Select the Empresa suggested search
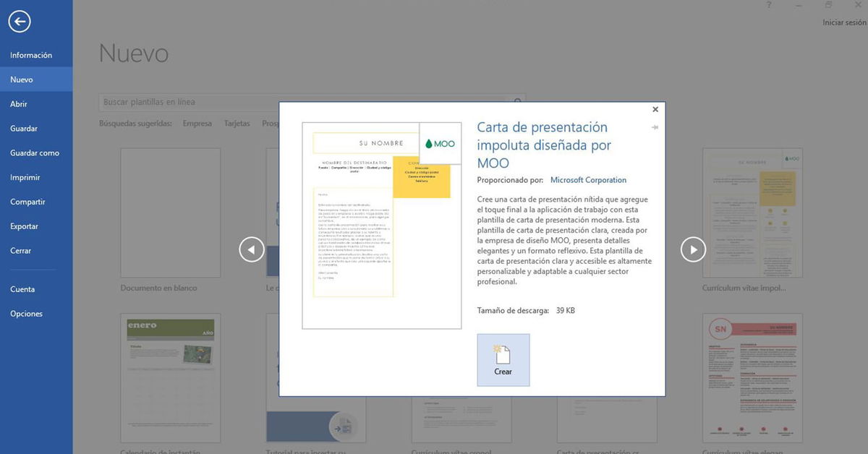This screenshot has height=454, width=868. [x=197, y=123]
